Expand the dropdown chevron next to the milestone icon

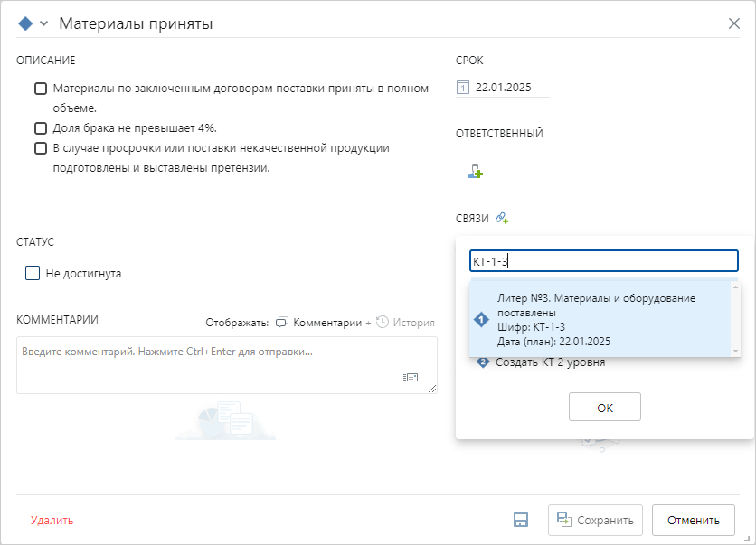(x=43, y=23)
